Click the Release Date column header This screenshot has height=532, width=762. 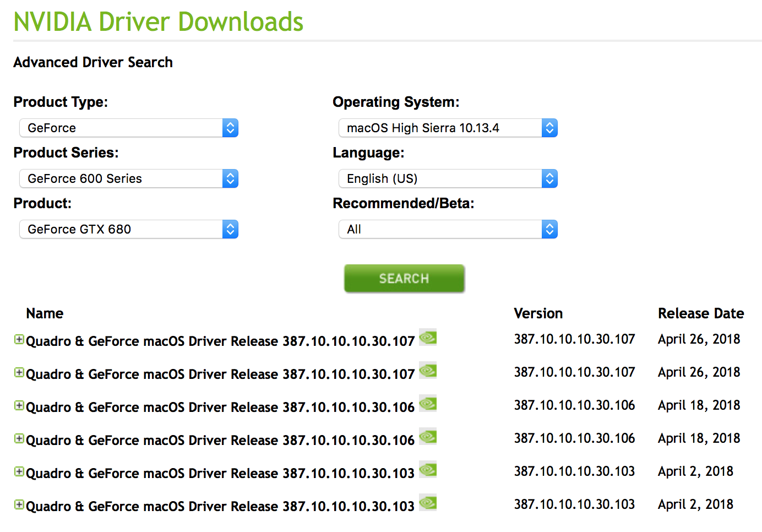(701, 313)
